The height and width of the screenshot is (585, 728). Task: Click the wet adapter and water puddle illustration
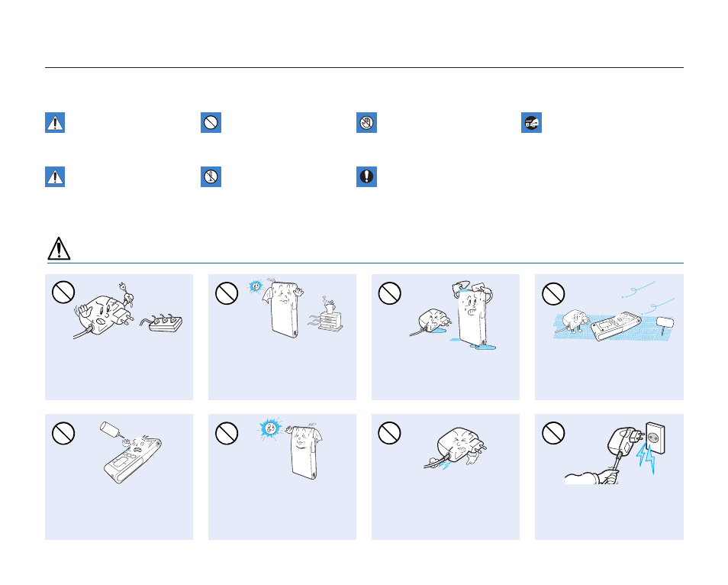coord(453,314)
